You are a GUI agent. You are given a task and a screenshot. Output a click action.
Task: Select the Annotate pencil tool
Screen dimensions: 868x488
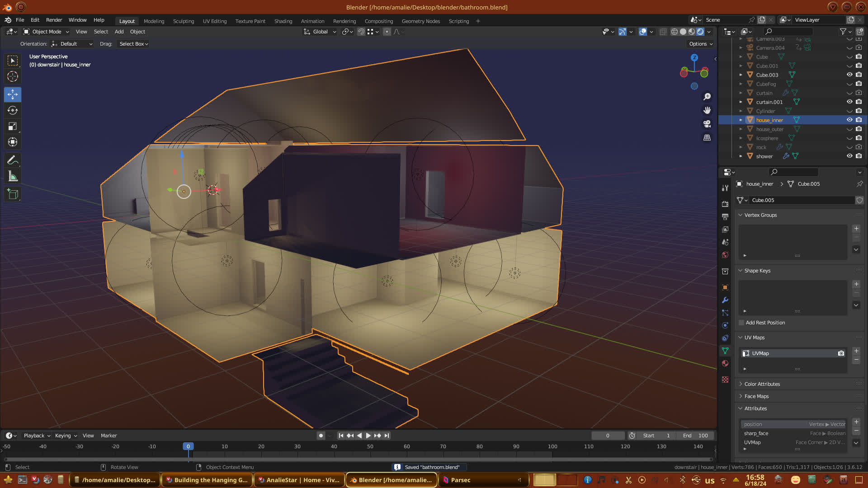[x=13, y=160]
